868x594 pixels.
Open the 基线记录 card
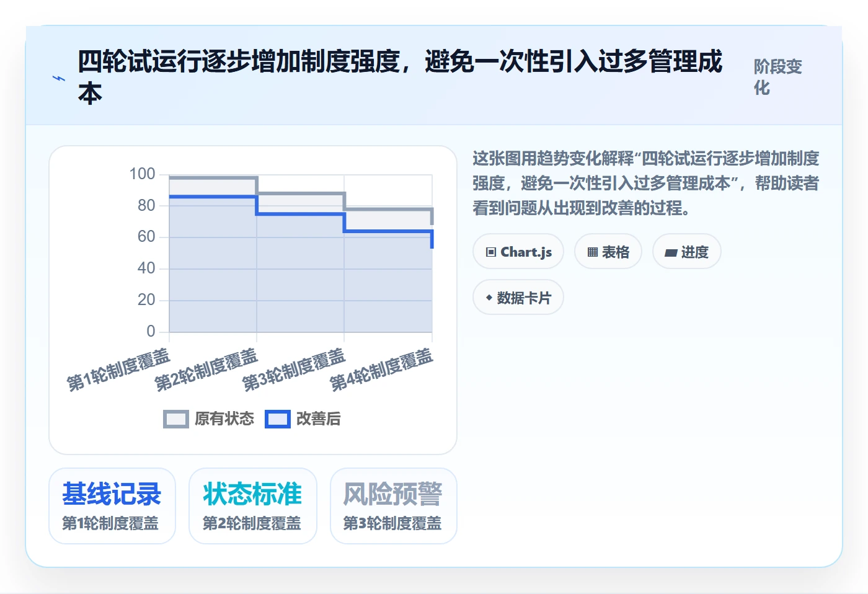(x=112, y=506)
